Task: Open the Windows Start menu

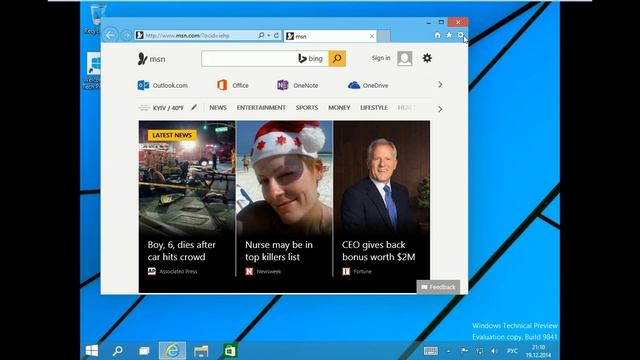Action: pos(92,351)
